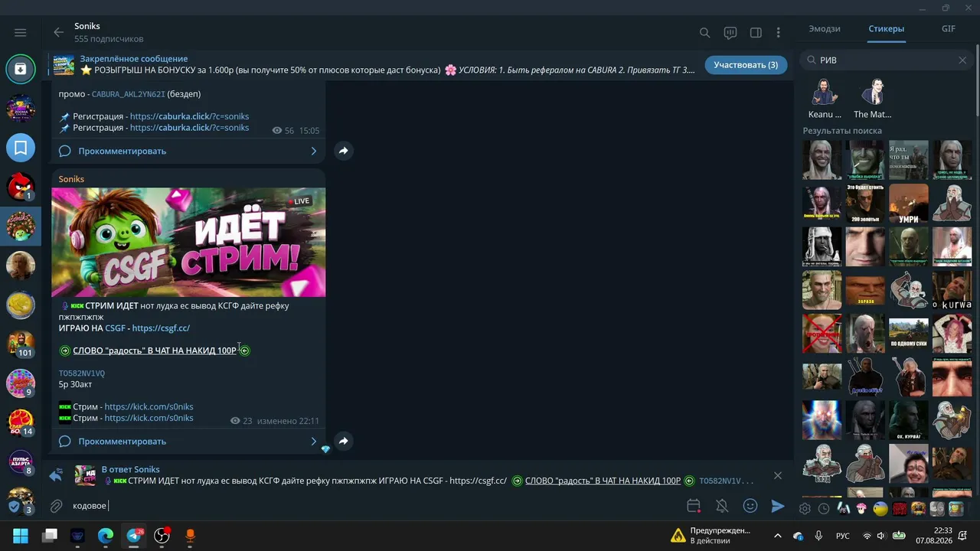
Task: Open the chat with 101 unread messages
Action: [21, 344]
